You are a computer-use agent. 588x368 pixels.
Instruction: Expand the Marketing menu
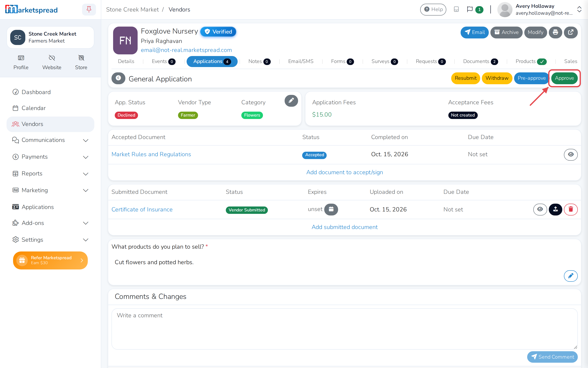[x=50, y=190]
